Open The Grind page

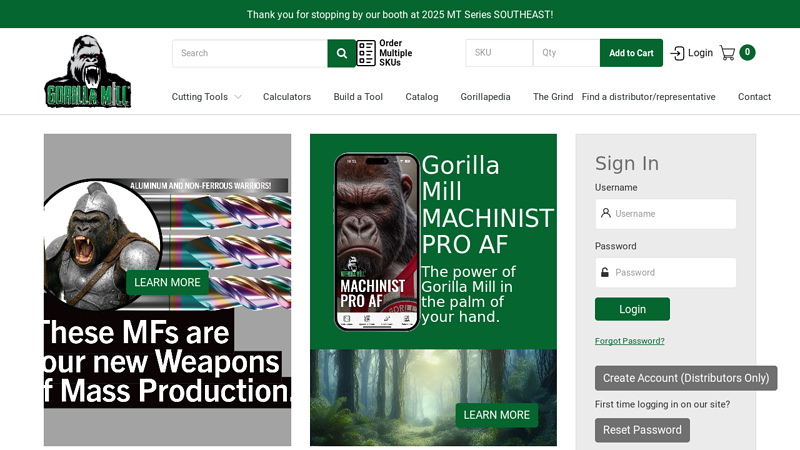pos(553,97)
